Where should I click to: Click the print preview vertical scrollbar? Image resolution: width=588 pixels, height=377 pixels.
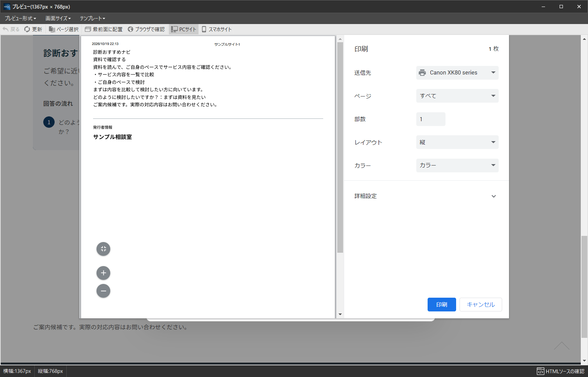pos(340,147)
